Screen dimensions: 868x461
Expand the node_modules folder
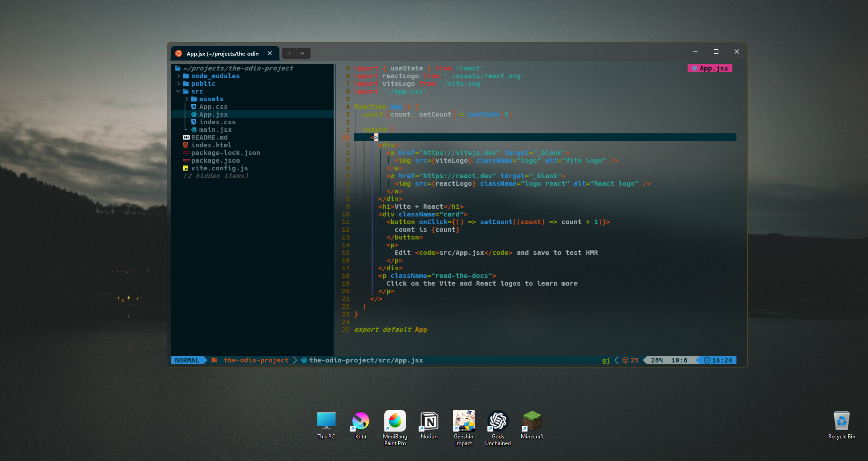click(215, 76)
